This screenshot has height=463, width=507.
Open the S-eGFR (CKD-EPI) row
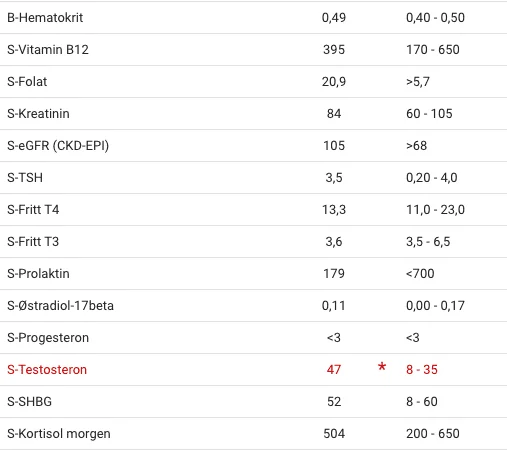[x=253, y=146]
